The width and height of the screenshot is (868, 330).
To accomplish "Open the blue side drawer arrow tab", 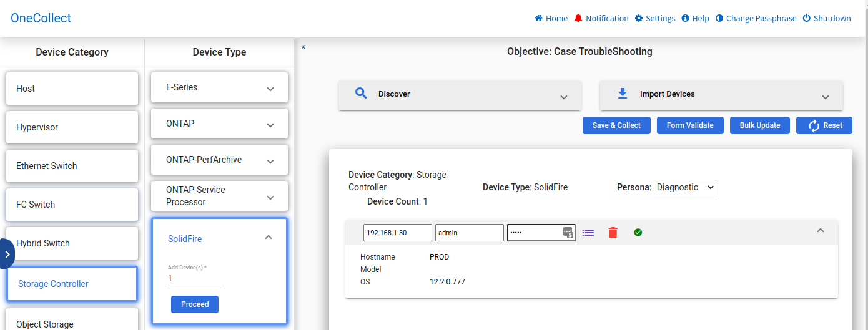I will pos(7,254).
